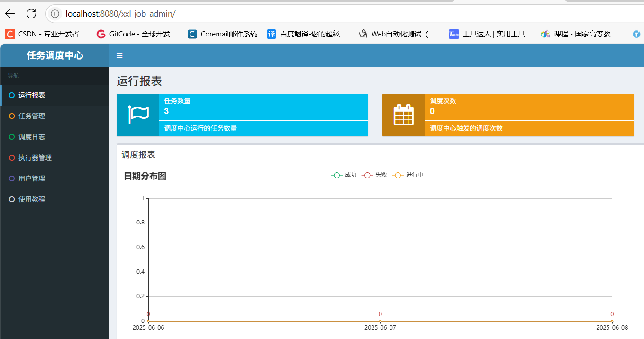
Task: Click the 2025-06-06 axis label
Action: [x=148, y=327]
